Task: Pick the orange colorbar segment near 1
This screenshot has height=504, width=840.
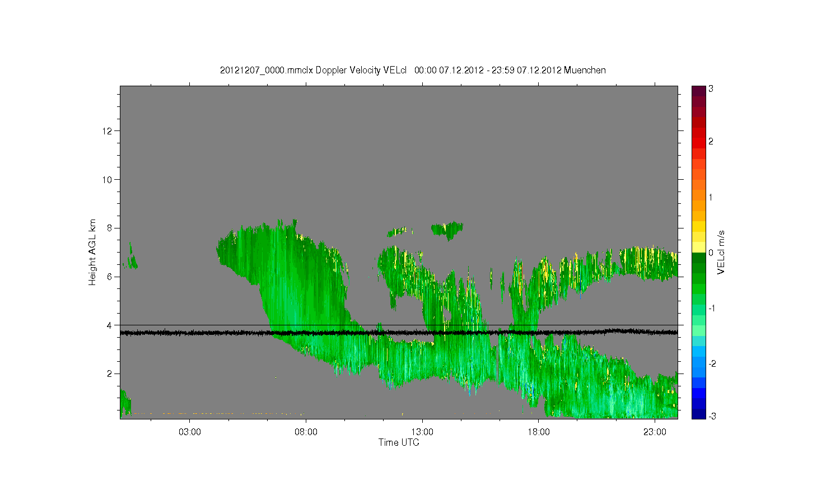Action: (x=698, y=195)
